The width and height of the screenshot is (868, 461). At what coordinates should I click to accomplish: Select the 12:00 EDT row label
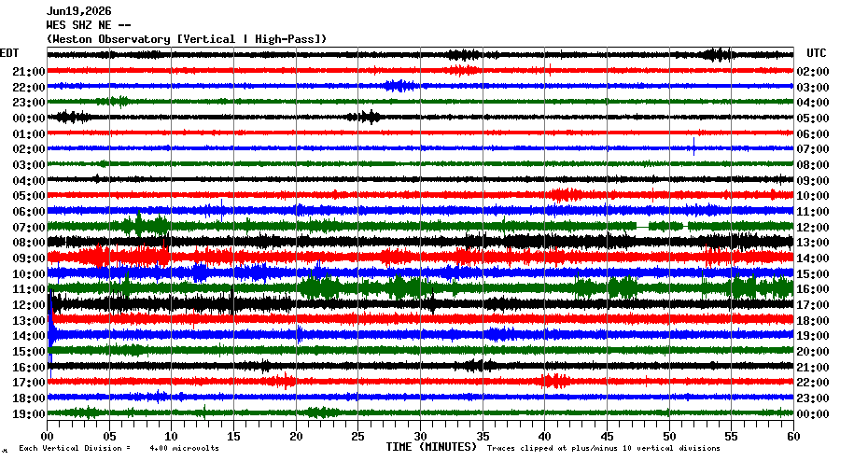29,305
